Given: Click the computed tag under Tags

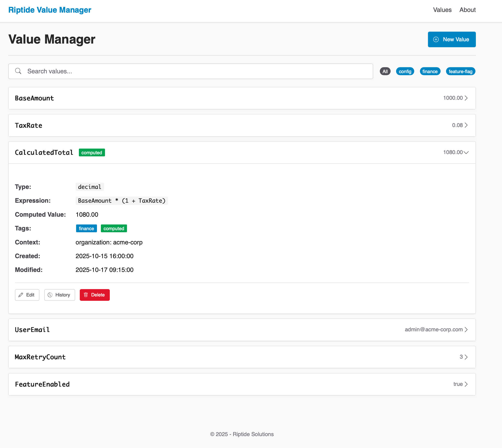Looking at the screenshot, I should (114, 228).
